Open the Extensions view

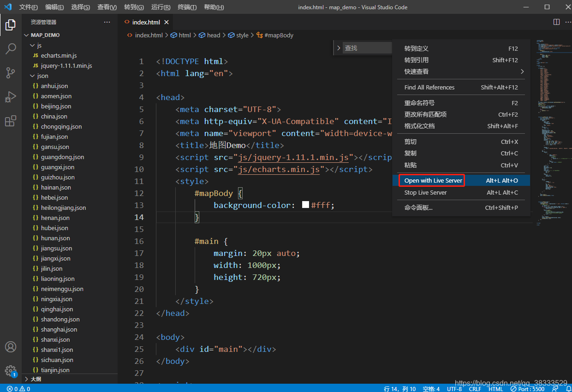click(11, 121)
